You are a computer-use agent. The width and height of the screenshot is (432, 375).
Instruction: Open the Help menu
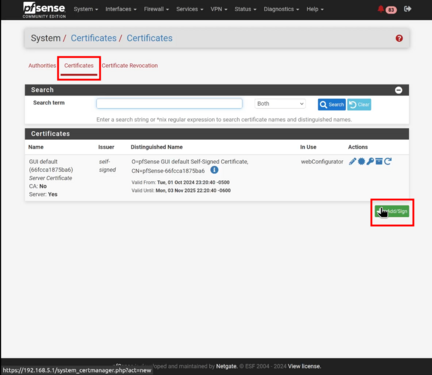(x=315, y=9)
